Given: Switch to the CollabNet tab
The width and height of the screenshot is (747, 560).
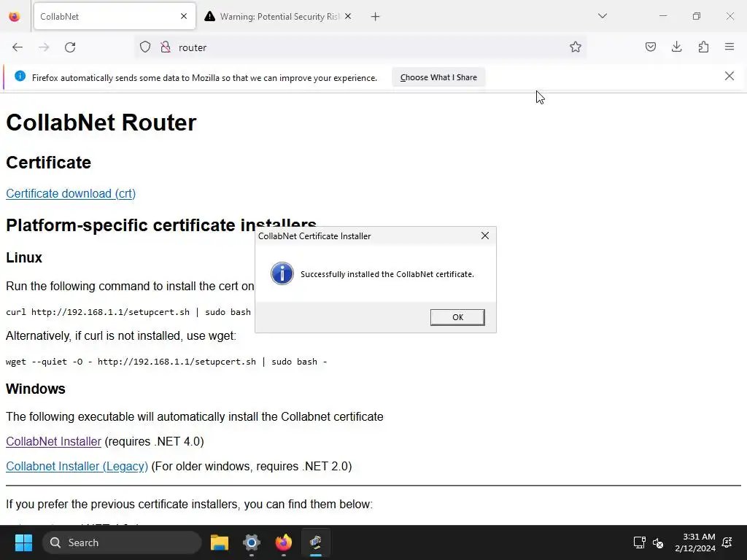Looking at the screenshot, I should pyautogui.click(x=115, y=16).
